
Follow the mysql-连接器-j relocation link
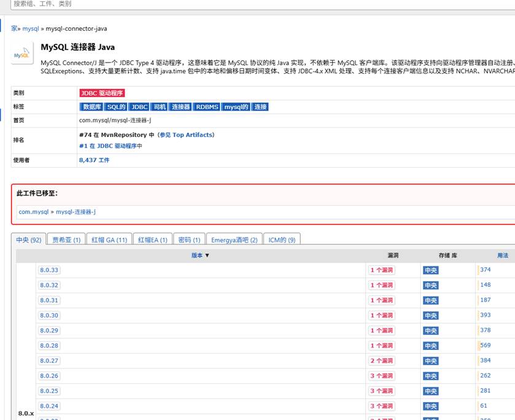point(76,212)
